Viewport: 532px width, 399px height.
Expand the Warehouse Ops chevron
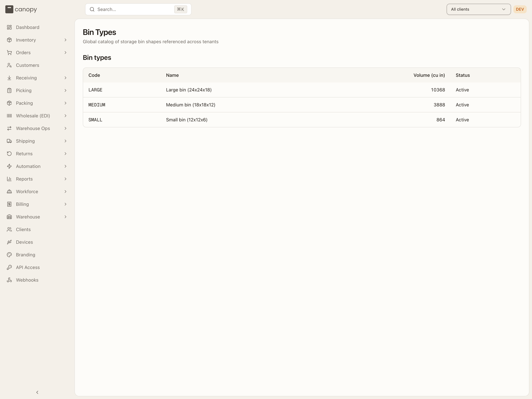(65, 129)
